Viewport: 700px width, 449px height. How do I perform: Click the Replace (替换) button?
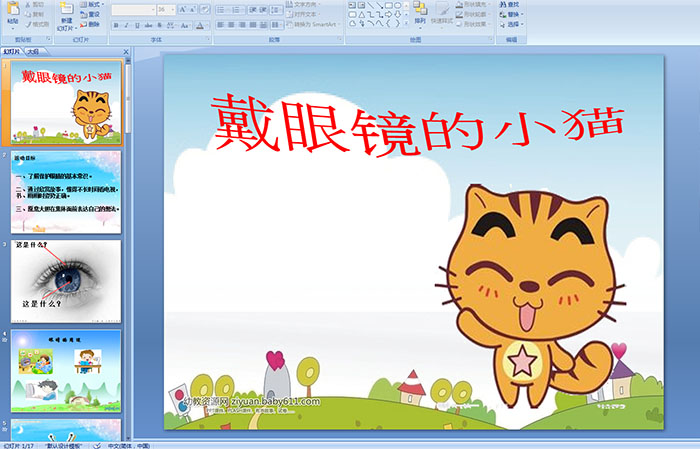[x=511, y=14]
